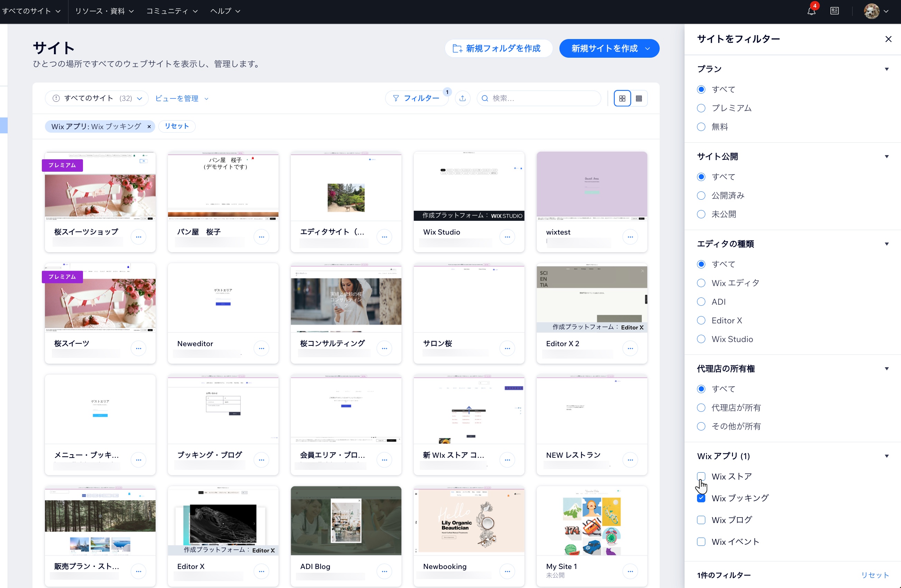Enable the Wix ブログ checkbox
This screenshot has width=901, height=588.
(x=701, y=520)
